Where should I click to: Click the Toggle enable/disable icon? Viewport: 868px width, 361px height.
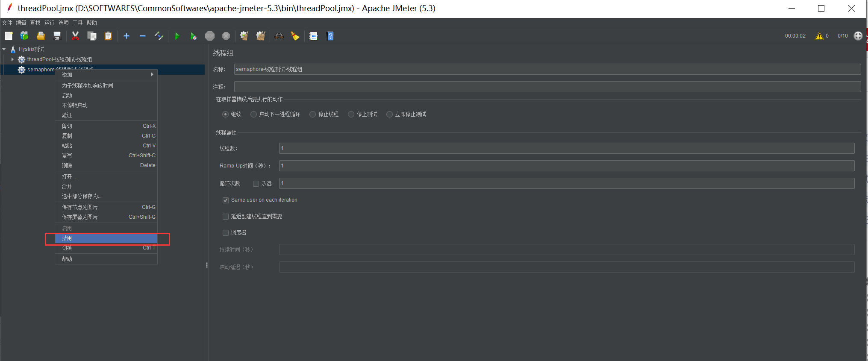tap(159, 36)
